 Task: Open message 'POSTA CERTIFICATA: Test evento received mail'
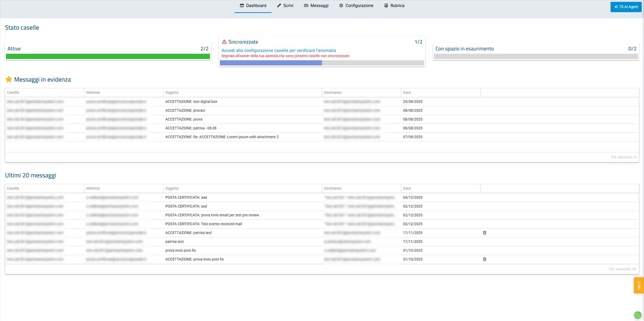204,224
